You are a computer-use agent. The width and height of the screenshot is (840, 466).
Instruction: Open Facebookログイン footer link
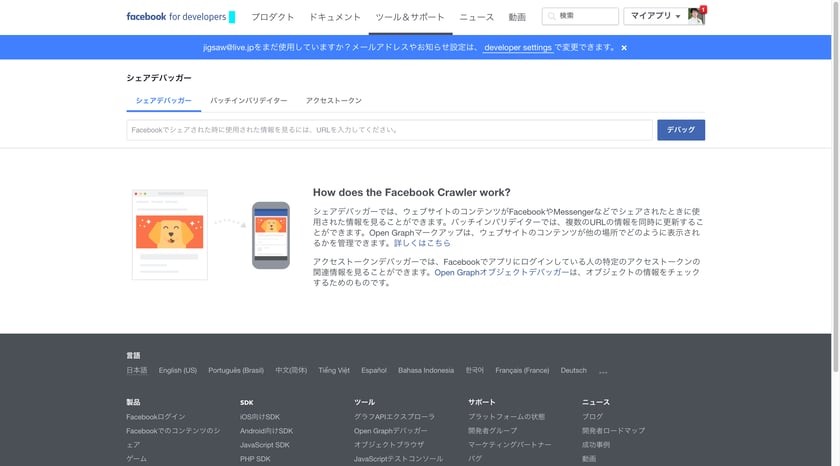156,417
